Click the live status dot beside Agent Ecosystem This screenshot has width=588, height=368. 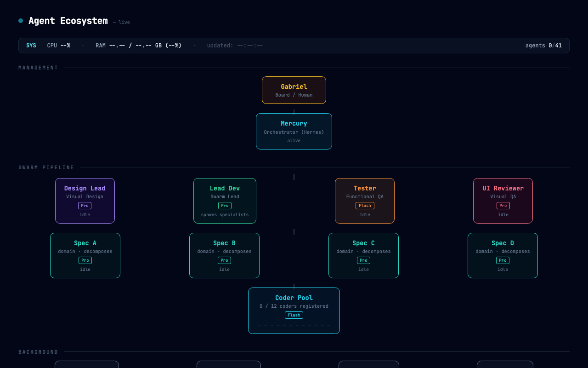pyautogui.click(x=21, y=21)
